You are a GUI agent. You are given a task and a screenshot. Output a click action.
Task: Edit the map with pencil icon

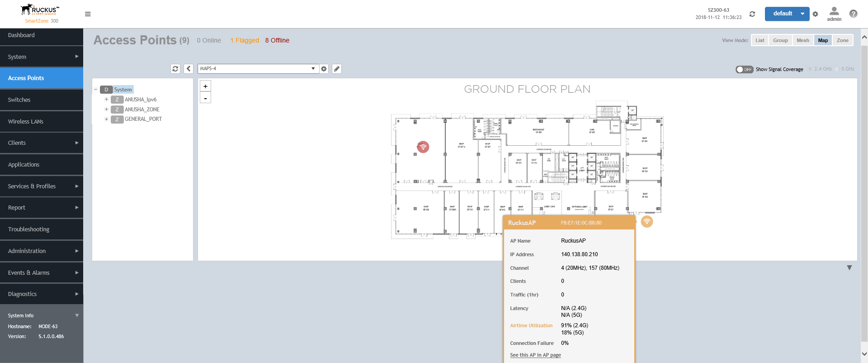[337, 69]
